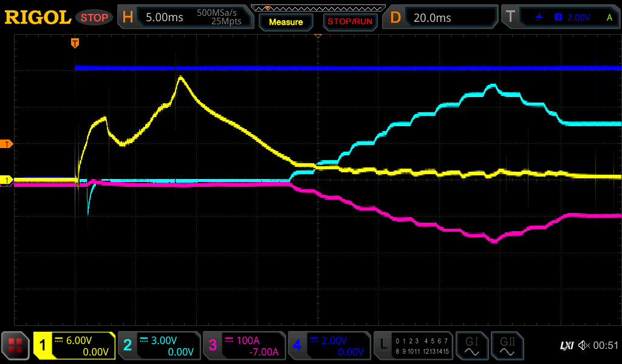Toggle channel 1 yellow 6.00V label

[x=74, y=346]
